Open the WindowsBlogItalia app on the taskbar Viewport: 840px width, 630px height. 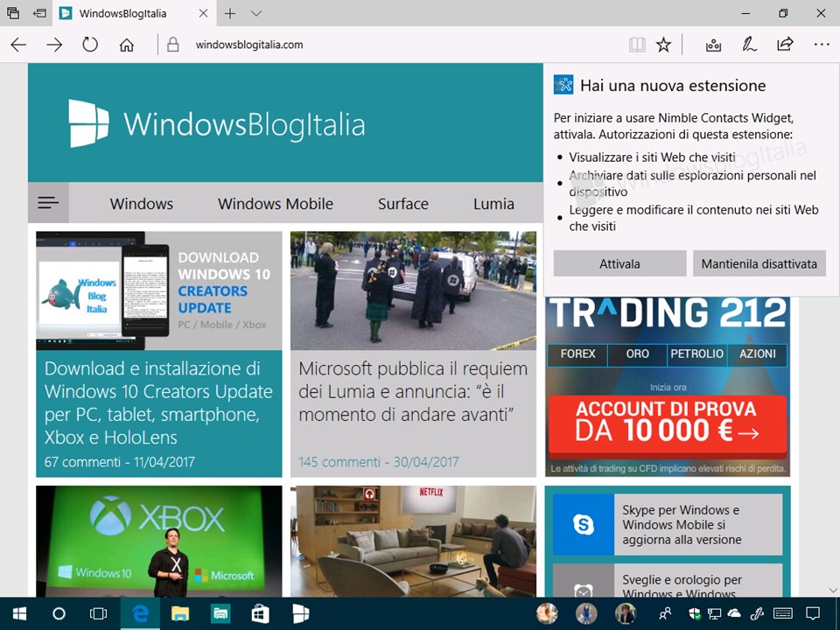[300, 614]
